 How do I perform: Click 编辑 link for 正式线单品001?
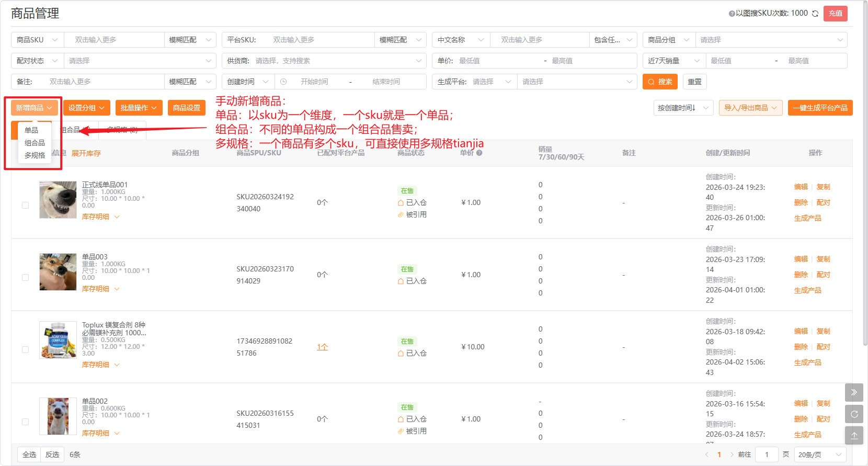[801, 187]
